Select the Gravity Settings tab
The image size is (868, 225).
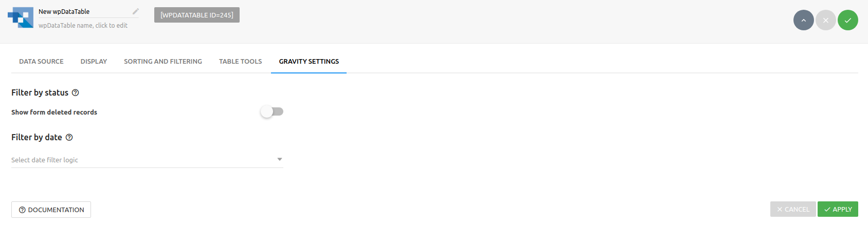[309, 62]
